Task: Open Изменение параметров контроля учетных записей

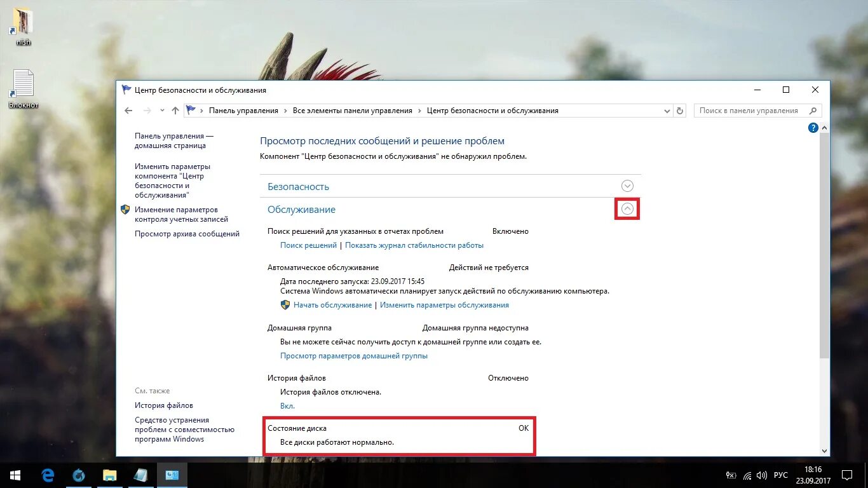Action: (181, 214)
